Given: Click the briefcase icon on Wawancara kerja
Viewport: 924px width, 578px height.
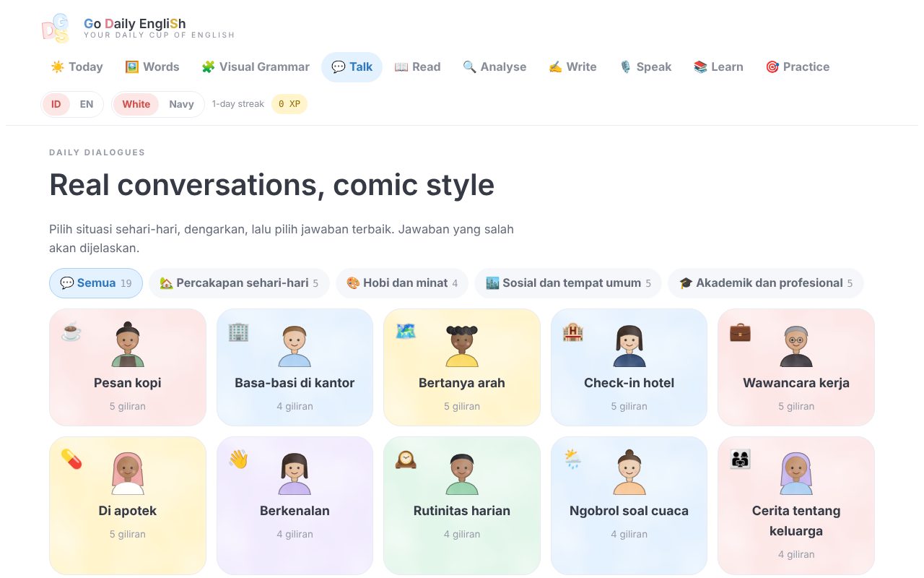Looking at the screenshot, I should pyautogui.click(x=739, y=331).
